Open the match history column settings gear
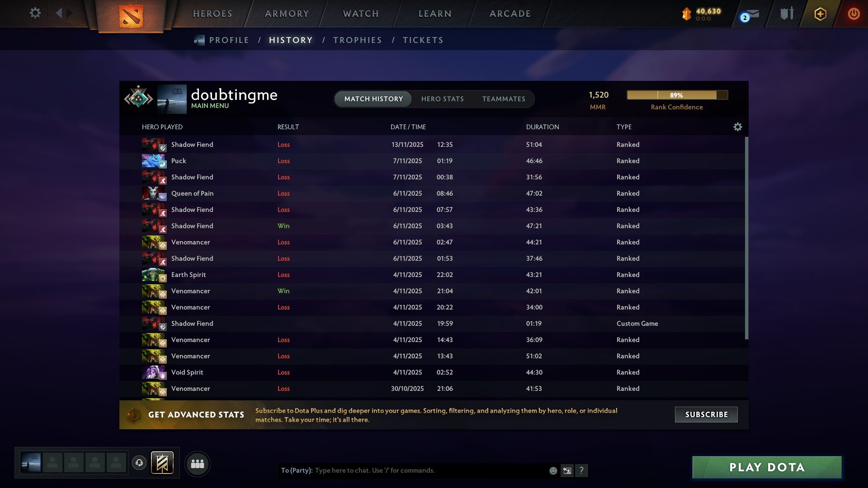Screen dimensions: 868x488 (x=738, y=127)
